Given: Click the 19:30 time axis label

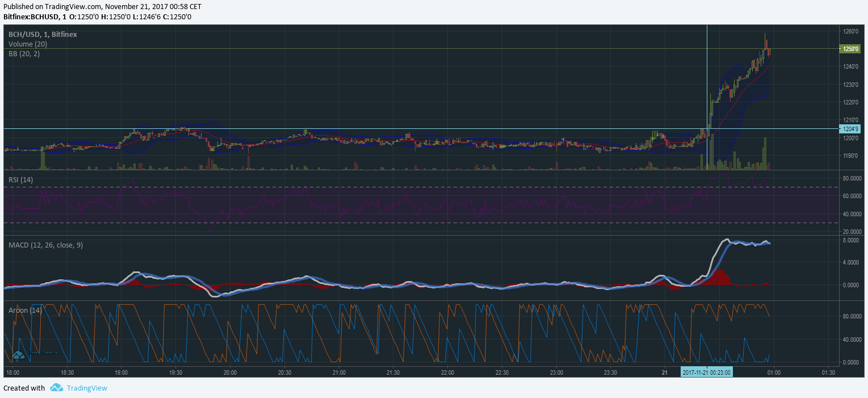Looking at the screenshot, I should coord(176,372).
